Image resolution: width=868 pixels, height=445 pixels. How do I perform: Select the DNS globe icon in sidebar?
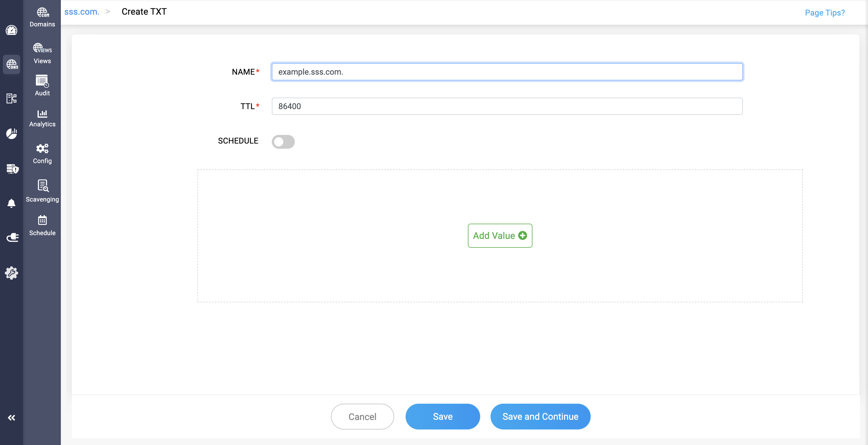click(11, 64)
